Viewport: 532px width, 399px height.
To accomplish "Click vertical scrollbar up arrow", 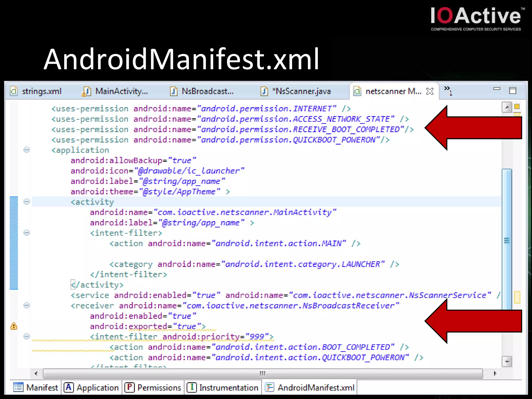I will click(507, 107).
